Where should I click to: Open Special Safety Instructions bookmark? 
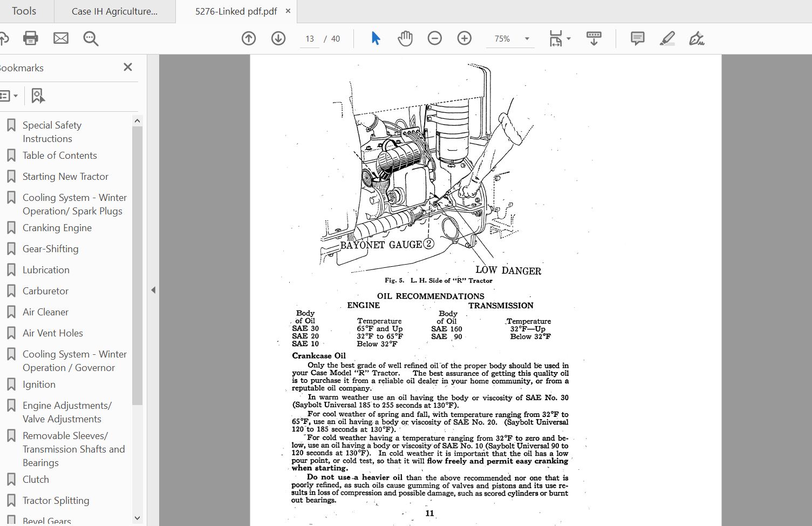coord(52,132)
